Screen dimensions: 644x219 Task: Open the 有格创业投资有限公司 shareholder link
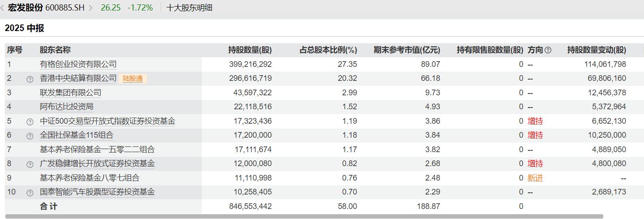pyautogui.click(x=78, y=64)
